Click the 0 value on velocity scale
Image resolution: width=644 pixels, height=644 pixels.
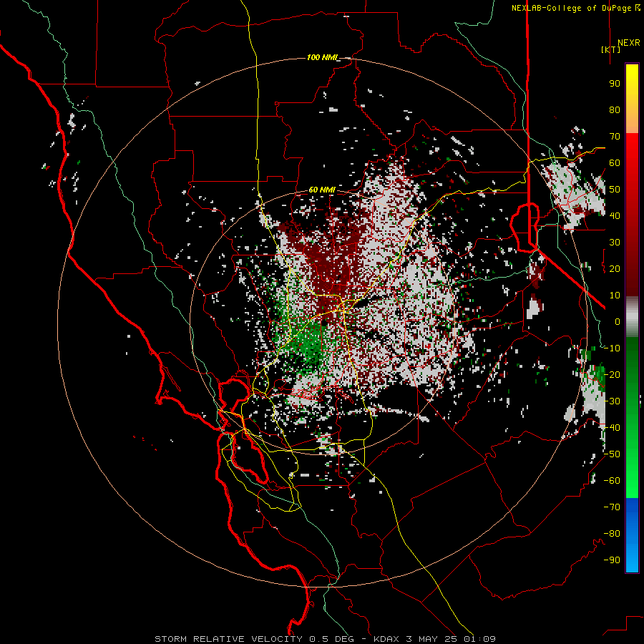tap(618, 322)
